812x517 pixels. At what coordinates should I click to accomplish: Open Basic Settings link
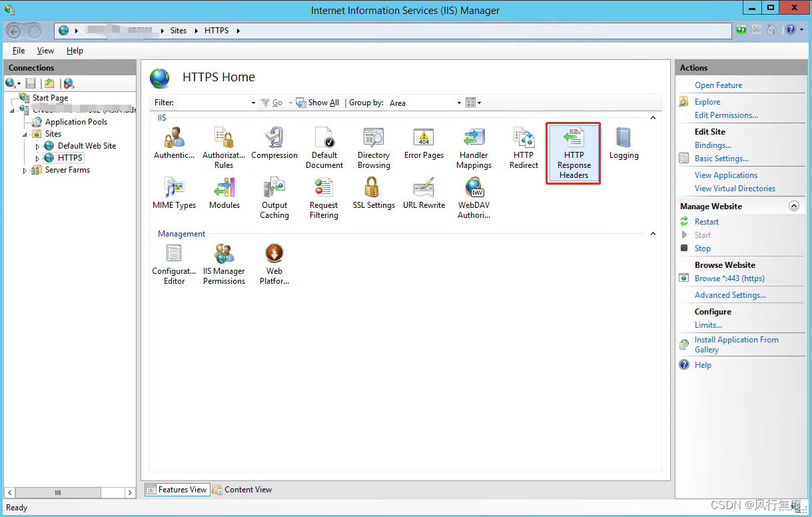[x=721, y=159]
